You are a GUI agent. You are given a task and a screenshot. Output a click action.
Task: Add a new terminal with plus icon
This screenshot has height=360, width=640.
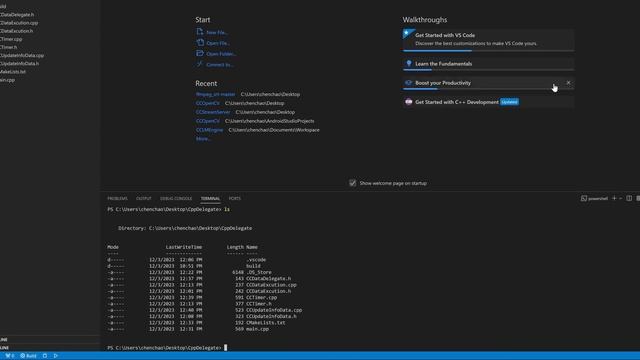pyautogui.click(x=614, y=198)
